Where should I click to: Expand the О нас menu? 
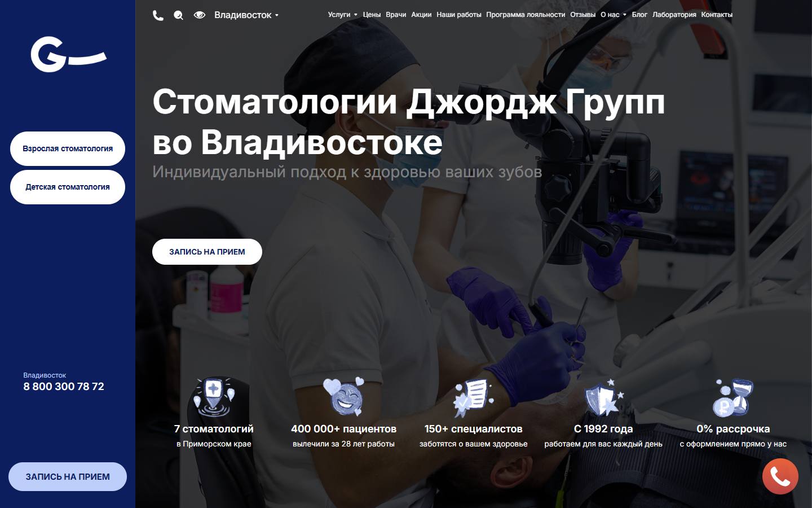coord(614,15)
